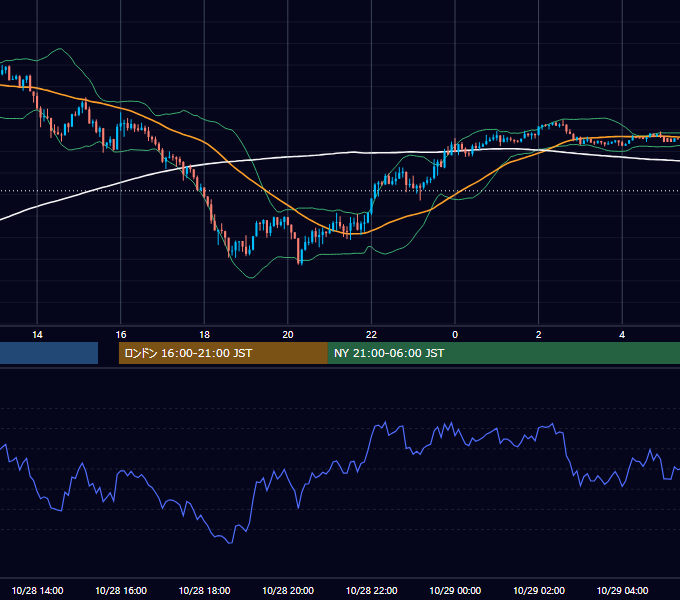This screenshot has height=600, width=680.
Task: Click the '4' hour axis label
Action: click(x=622, y=335)
